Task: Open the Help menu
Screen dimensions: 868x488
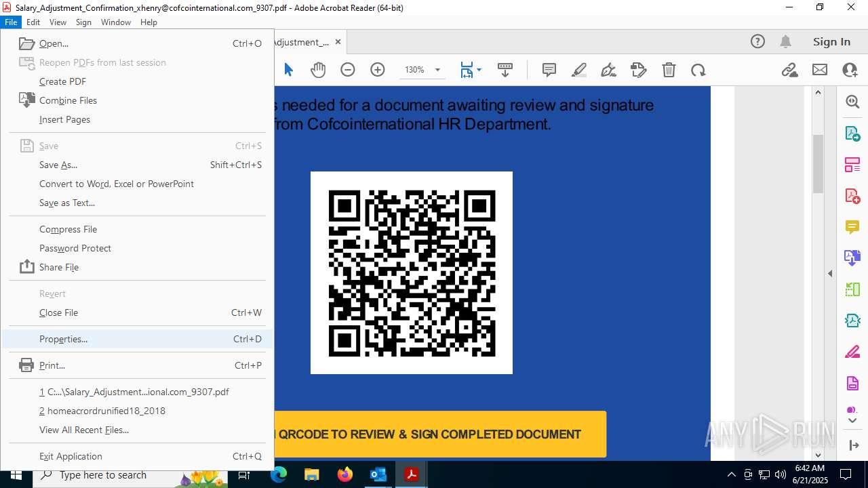Action: (x=149, y=22)
